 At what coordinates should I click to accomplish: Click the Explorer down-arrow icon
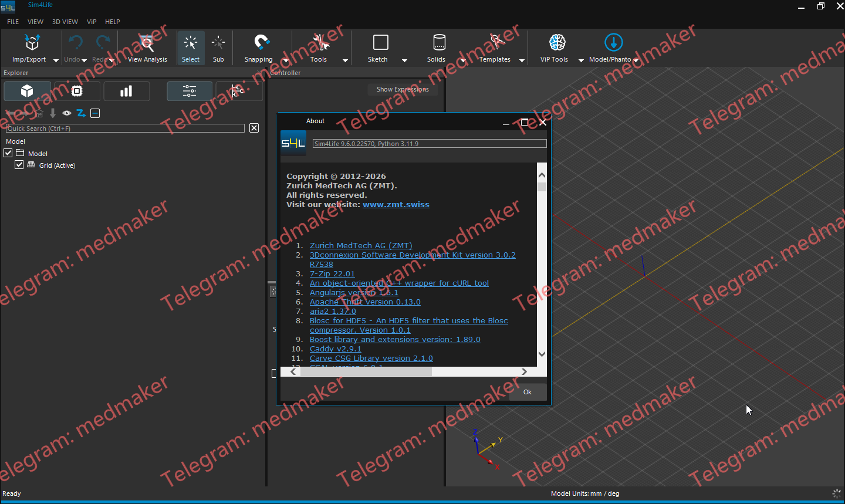coord(53,113)
